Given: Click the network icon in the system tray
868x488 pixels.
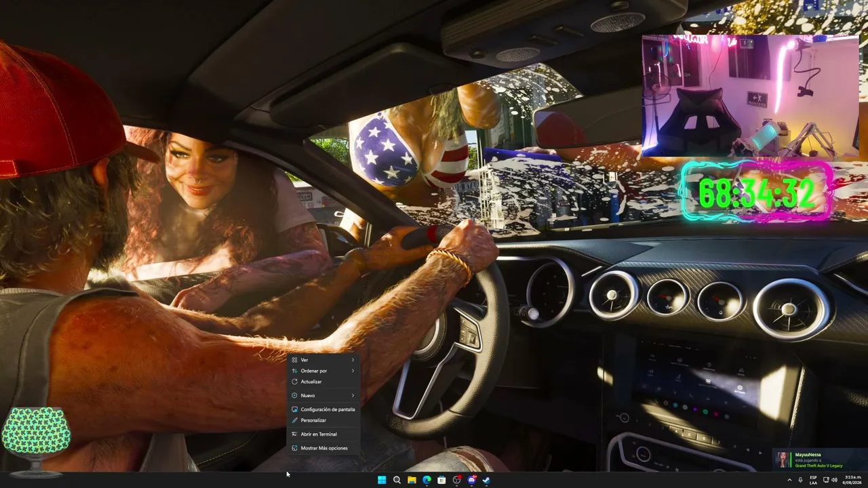Looking at the screenshot, I should tap(825, 480).
